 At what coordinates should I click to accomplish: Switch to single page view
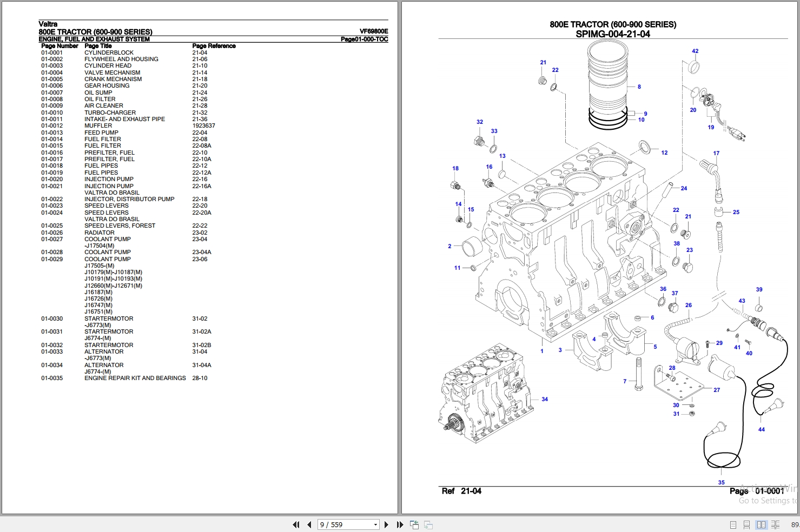pos(733,524)
